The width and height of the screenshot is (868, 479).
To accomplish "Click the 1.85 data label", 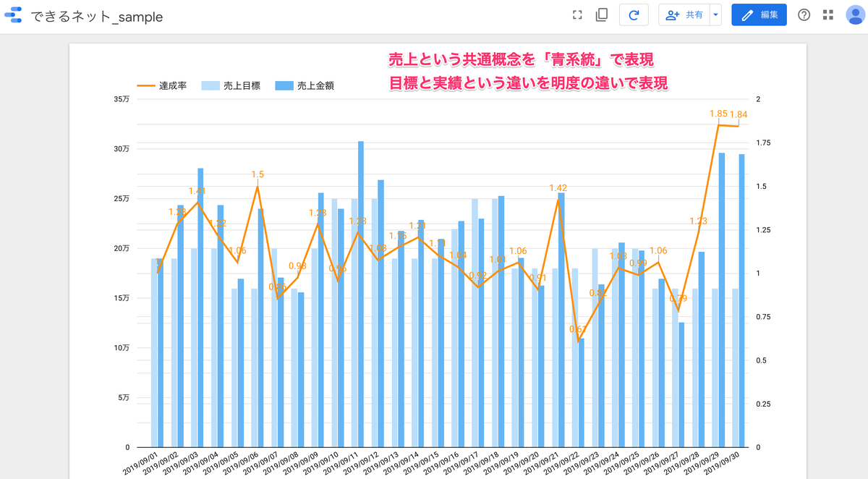I will pyautogui.click(x=718, y=114).
